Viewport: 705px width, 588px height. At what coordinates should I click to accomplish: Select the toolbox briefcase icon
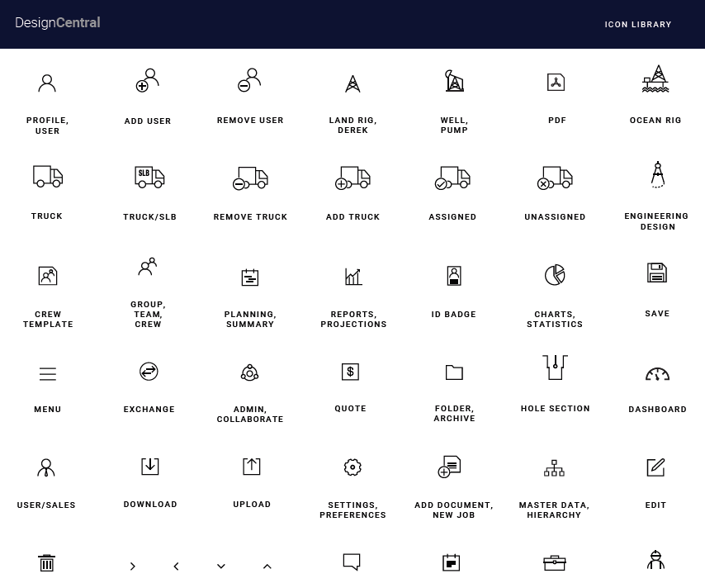[x=555, y=562]
